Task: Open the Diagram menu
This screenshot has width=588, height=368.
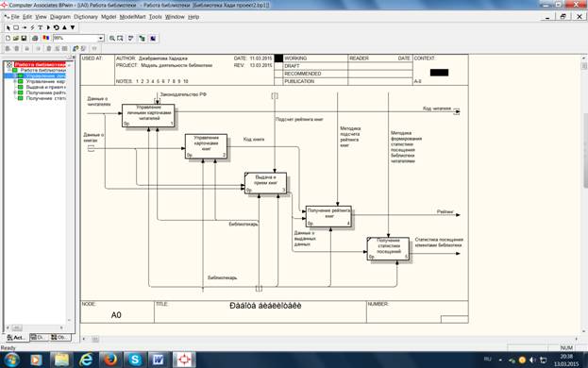Action: [x=60, y=17]
